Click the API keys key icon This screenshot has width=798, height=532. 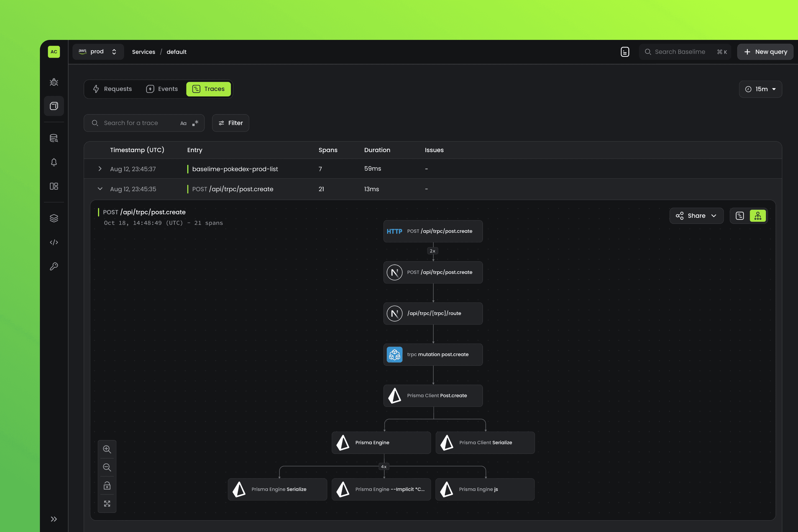coord(53,266)
